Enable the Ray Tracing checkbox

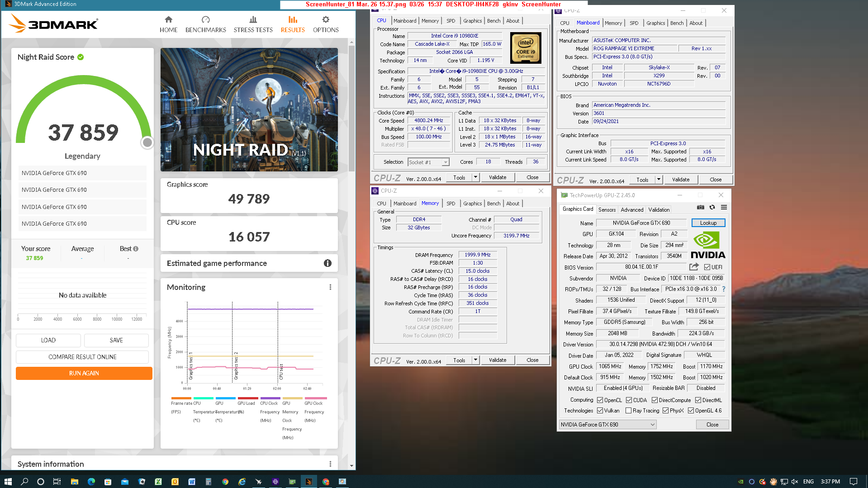coord(628,411)
